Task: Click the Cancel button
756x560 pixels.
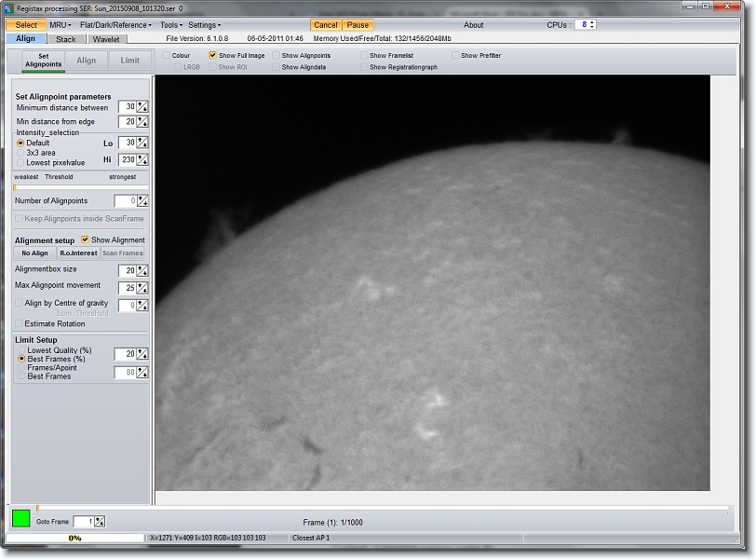Action: 326,25
